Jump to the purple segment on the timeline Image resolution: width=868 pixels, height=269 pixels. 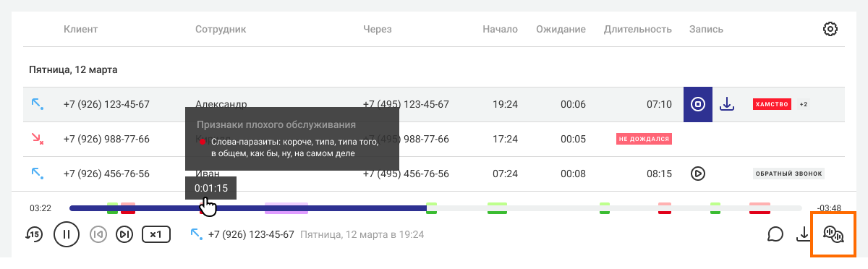(286, 208)
